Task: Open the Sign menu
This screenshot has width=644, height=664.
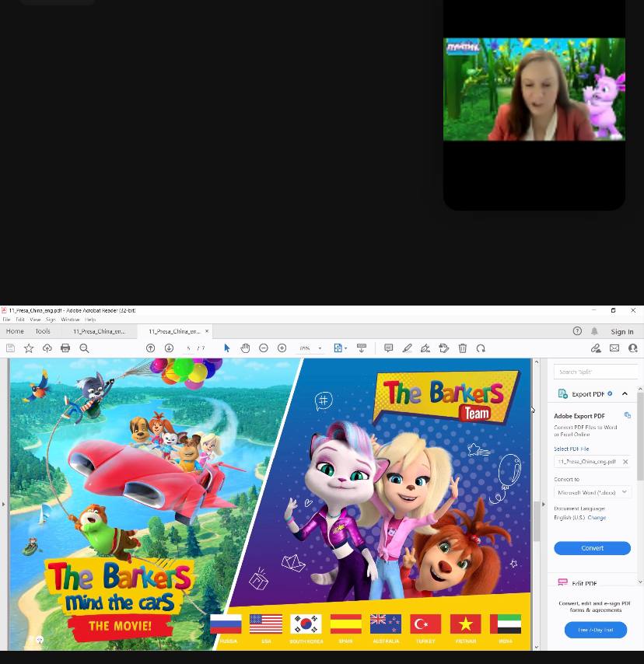Action: (51, 320)
